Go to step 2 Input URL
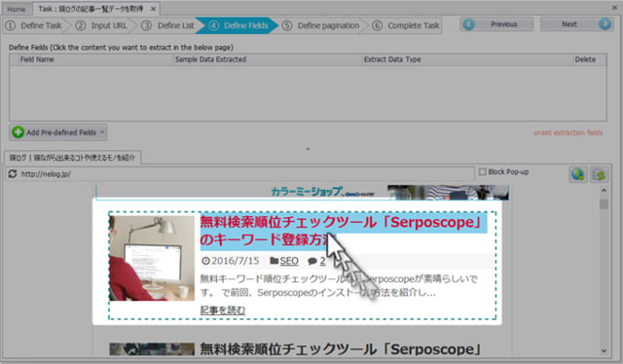Screen dimensions: 623x364 tap(101, 25)
